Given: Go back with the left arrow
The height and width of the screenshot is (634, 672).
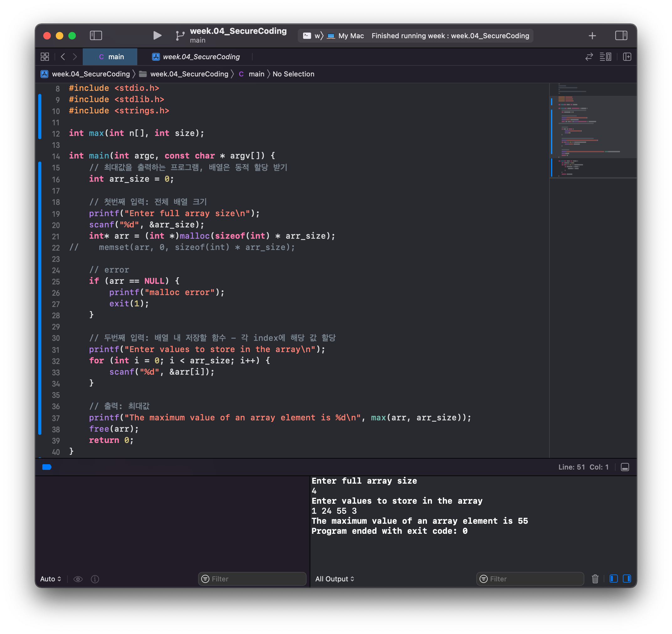Looking at the screenshot, I should click(x=63, y=57).
